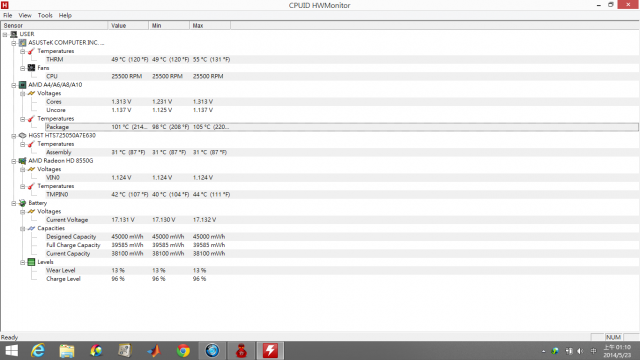Click the Max column header
640x360 pixels.
pos(210,25)
